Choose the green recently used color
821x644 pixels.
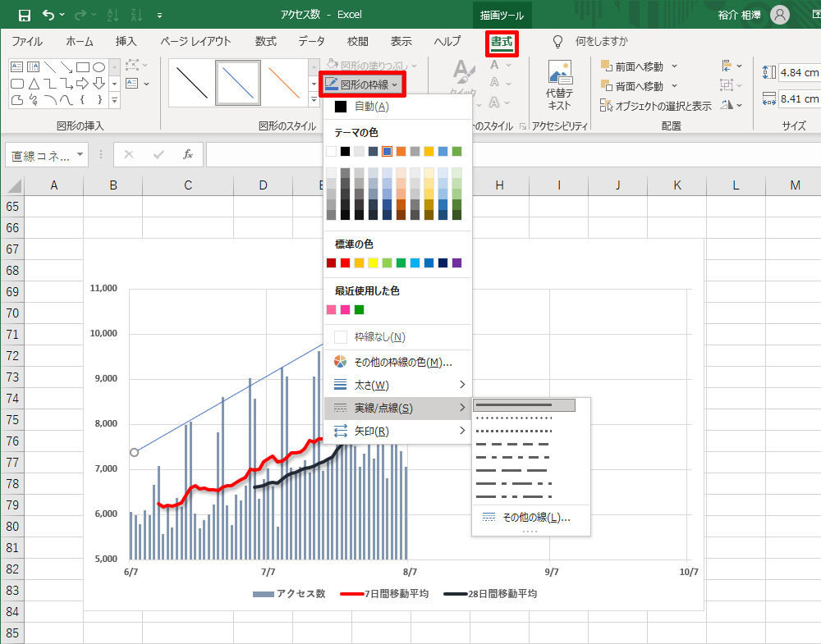[360, 310]
